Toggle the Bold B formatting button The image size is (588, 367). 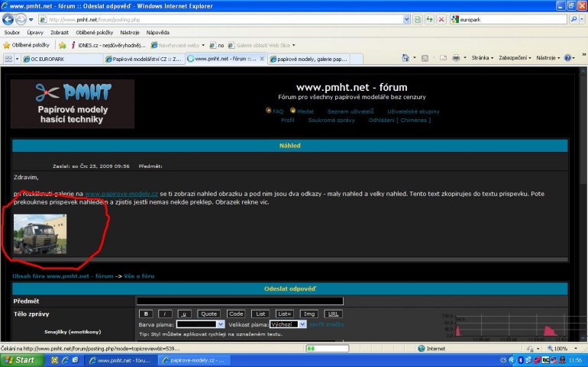pyautogui.click(x=146, y=314)
